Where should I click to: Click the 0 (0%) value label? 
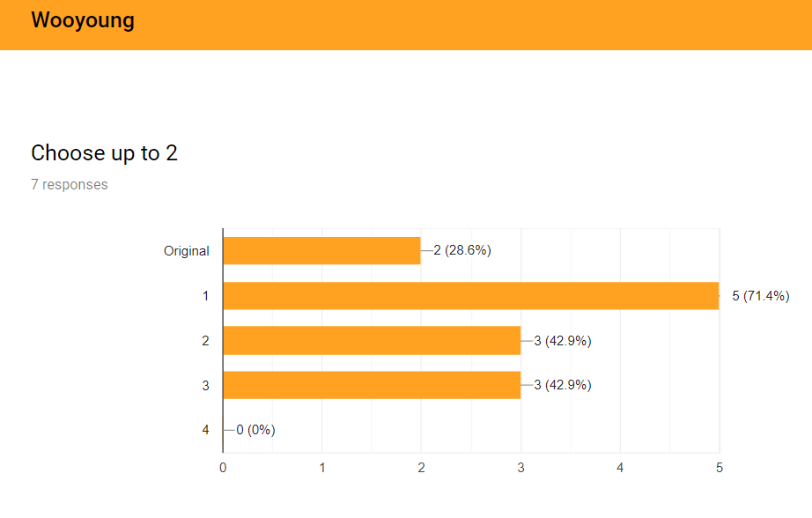[255, 430]
